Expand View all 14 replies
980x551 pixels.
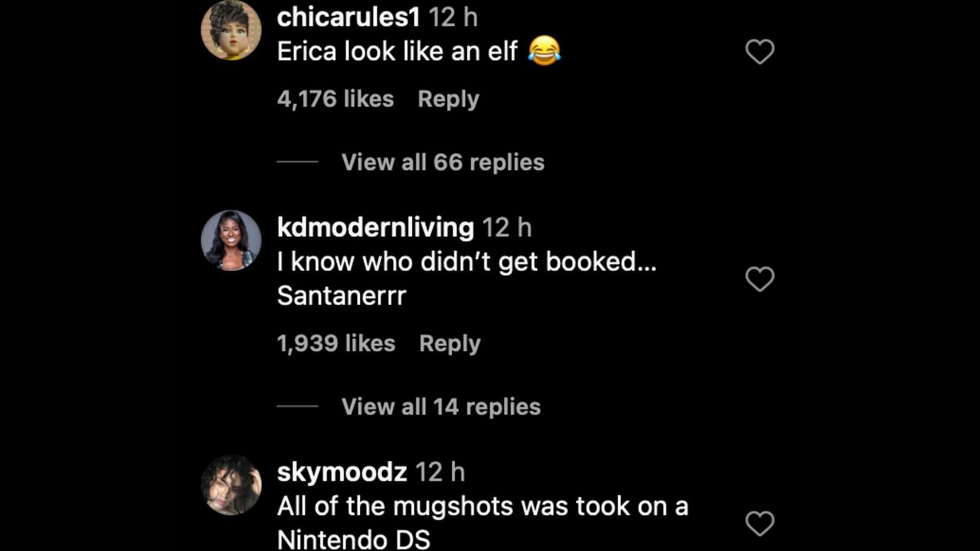[441, 407]
